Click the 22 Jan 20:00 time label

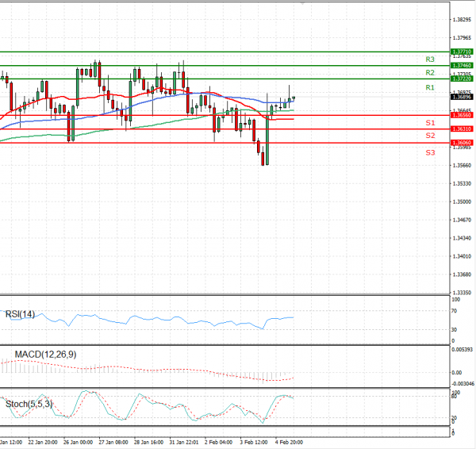(x=43, y=443)
